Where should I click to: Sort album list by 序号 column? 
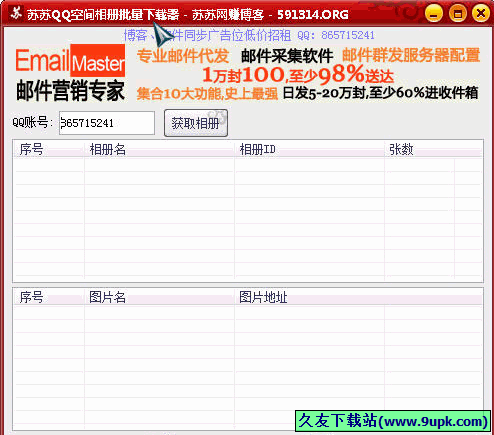pyautogui.click(x=49, y=149)
